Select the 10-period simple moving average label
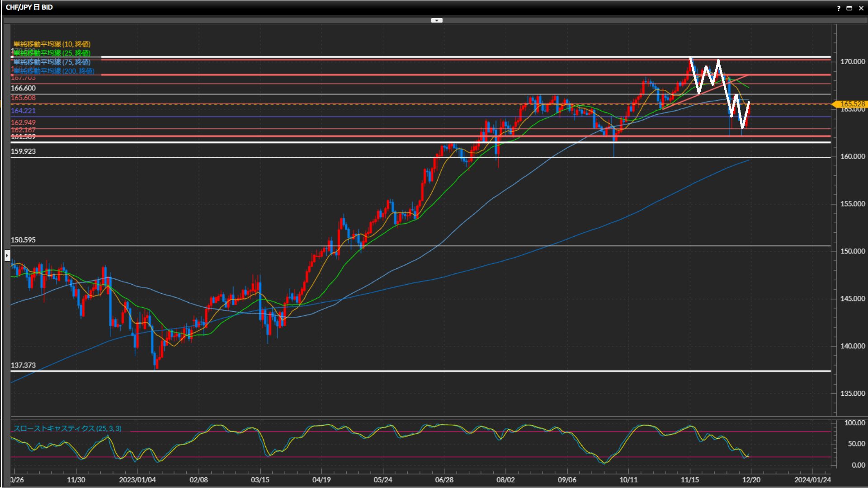Screen dimensions: 868x488 click(52, 44)
